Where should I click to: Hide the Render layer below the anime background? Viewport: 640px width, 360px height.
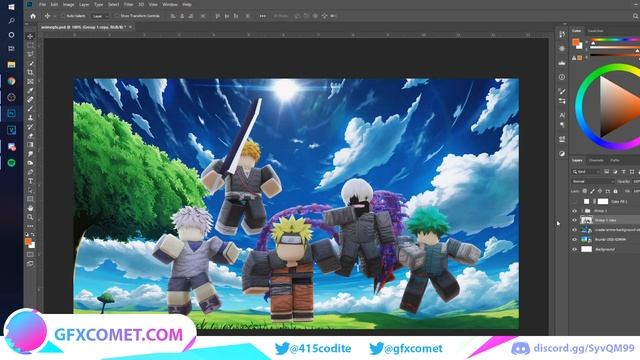[575, 239]
